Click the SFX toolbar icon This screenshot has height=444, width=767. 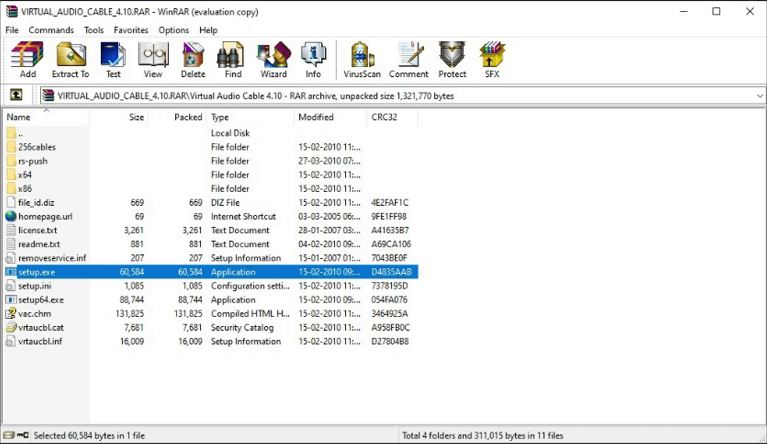pyautogui.click(x=492, y=60)
